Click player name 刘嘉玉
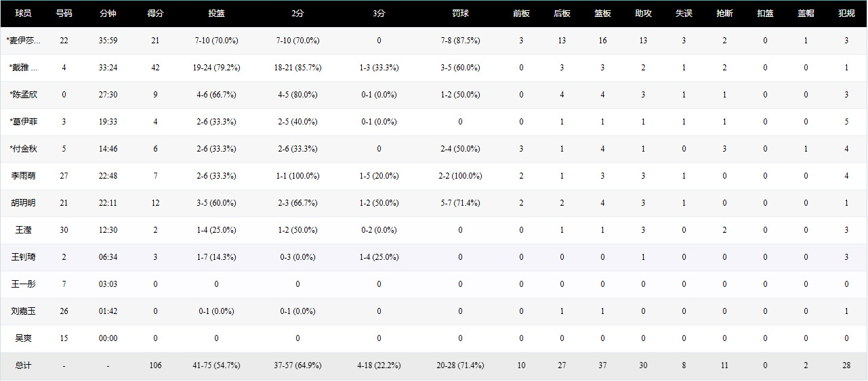This screenshot has width=868, height=381. 24,311
